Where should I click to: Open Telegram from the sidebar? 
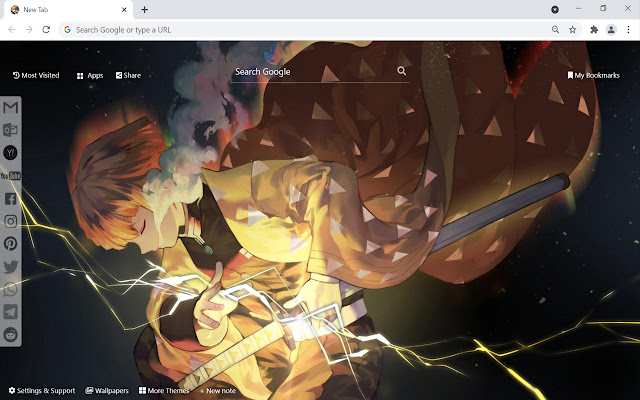coord(11,312)
